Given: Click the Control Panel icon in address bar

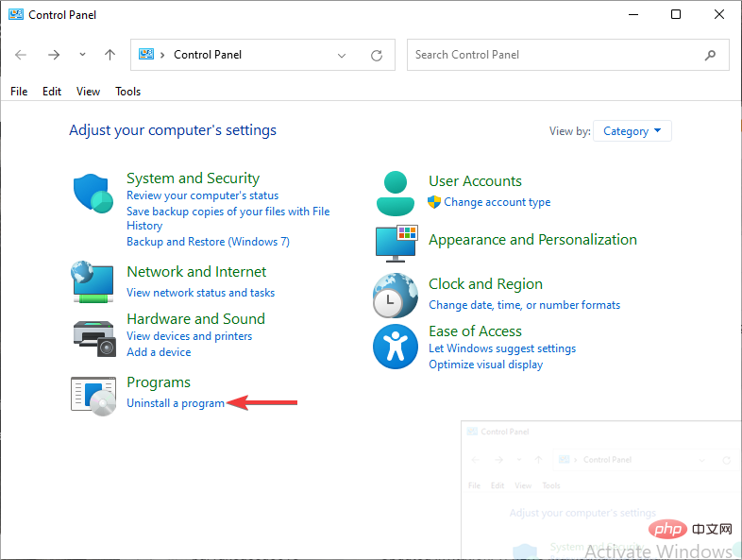Looking at the screenshot, I should click(146, 54).
